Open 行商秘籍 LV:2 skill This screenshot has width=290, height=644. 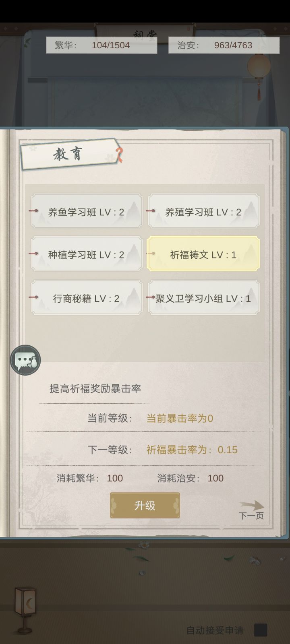(x=87, y=298)
